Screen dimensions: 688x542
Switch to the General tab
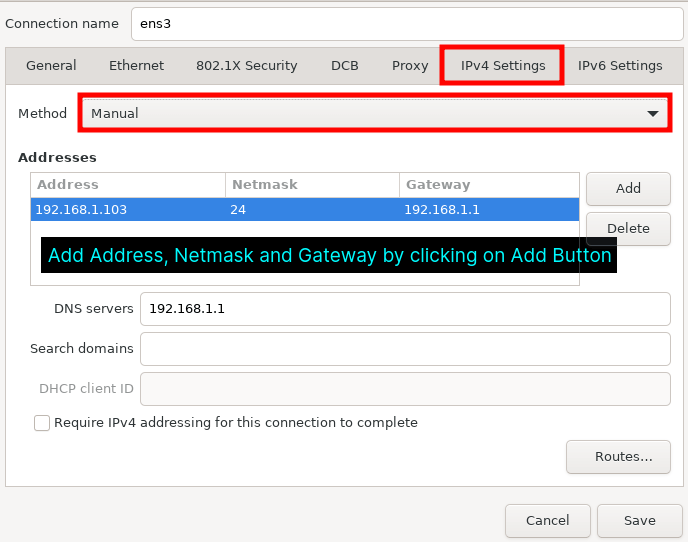[x=51, y=66]
